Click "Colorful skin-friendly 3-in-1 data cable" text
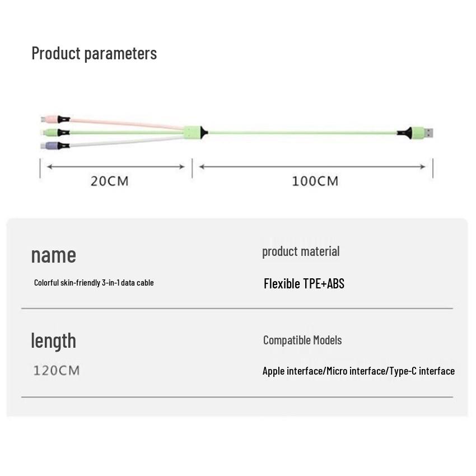 [94, 283]
